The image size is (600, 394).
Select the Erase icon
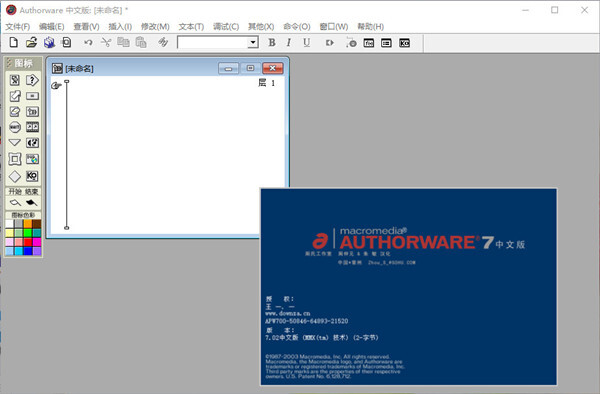15,112
